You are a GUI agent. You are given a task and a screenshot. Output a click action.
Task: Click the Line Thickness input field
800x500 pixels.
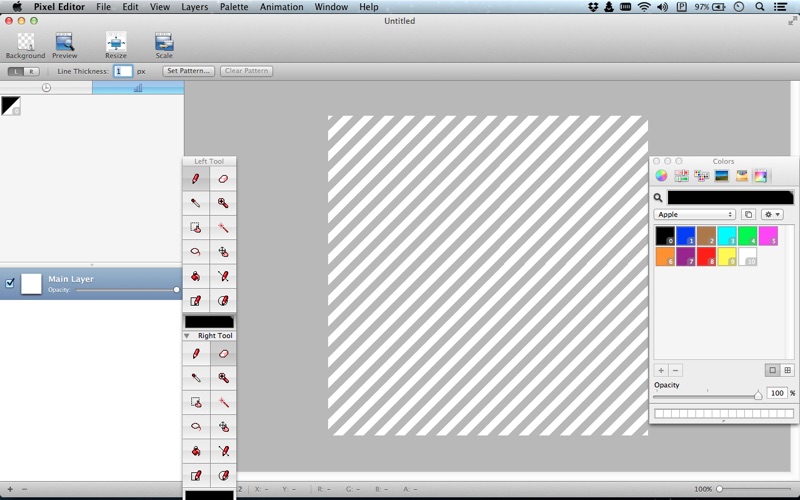pos(123,71)
